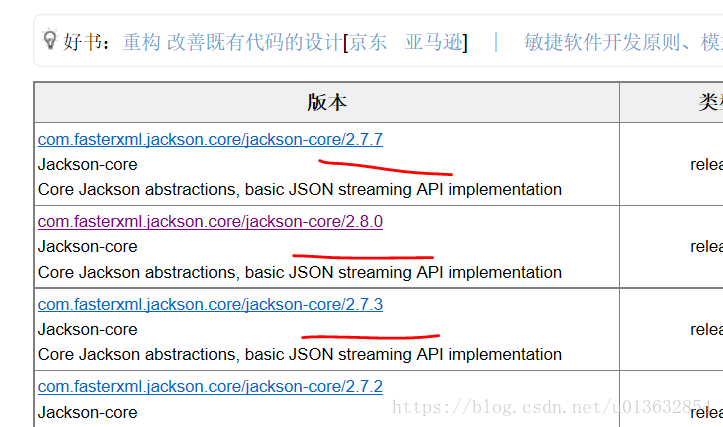723x427 pixels.
Task: Click the lightbulb icon beside 好书
Action: click(x=49, y=40)
